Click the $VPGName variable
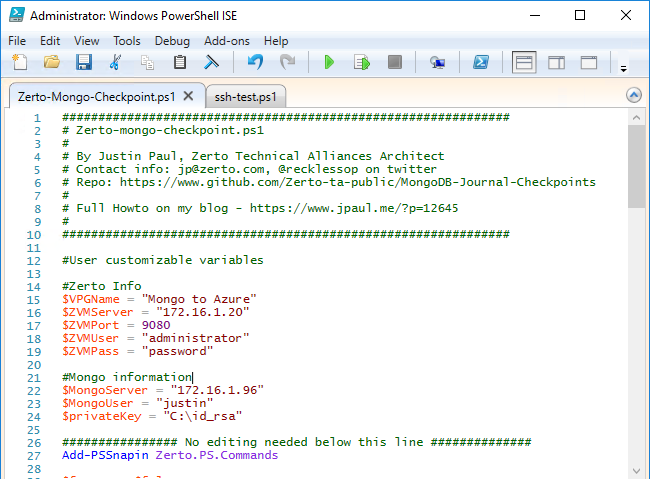 click(x=91, y=299)
